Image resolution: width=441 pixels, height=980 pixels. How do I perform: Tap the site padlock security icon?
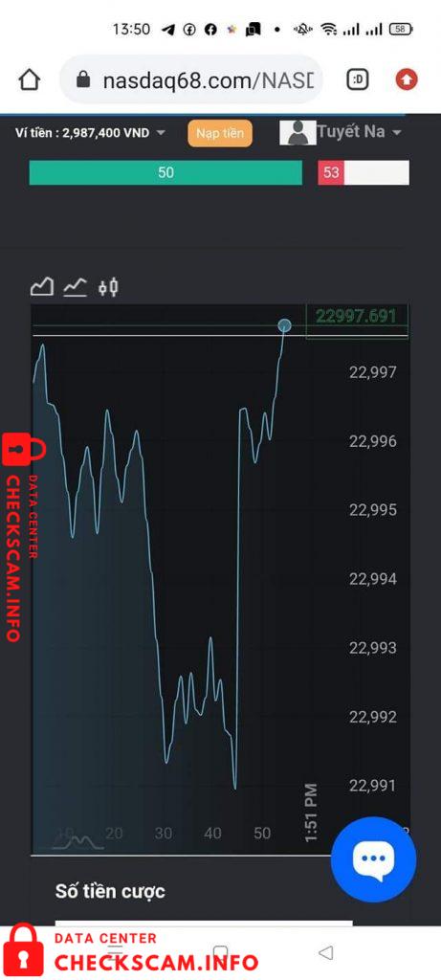pos(83,79)
